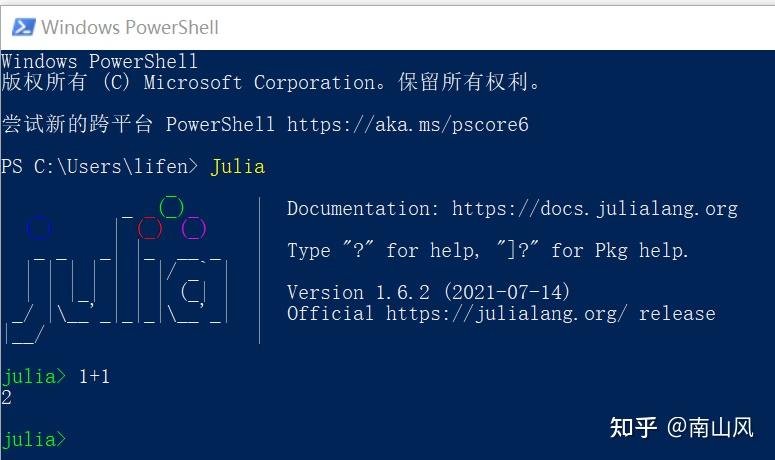The width and height of the screenshot is (775, 460).
Task: Click the 1+1 expression line
Action: pyautogui.click(x=94, y=376)
